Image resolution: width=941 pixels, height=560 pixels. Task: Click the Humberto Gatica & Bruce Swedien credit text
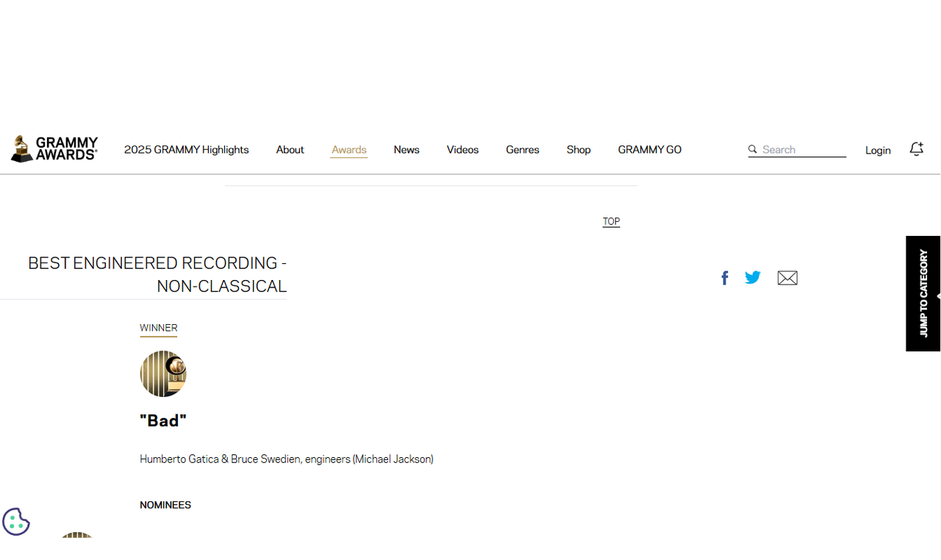coord(287,459)
